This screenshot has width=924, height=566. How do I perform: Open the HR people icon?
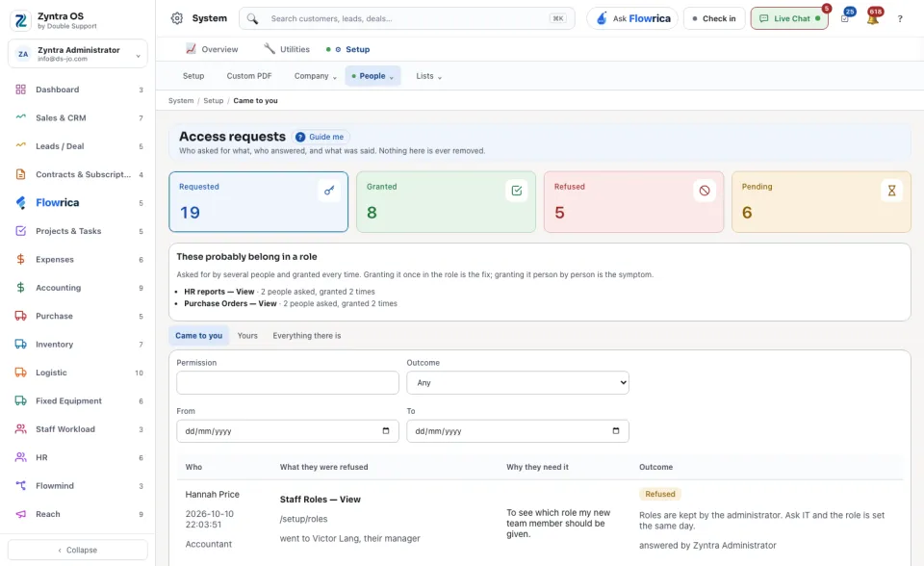pyautogui.click(x=20, y=457)
